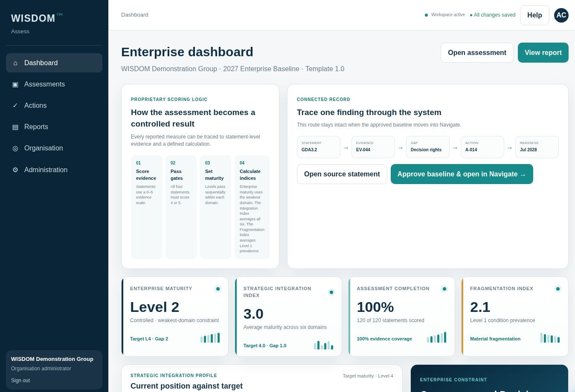Click the View report button
This screenshot has width=575, height=392.
click(543, 53)
